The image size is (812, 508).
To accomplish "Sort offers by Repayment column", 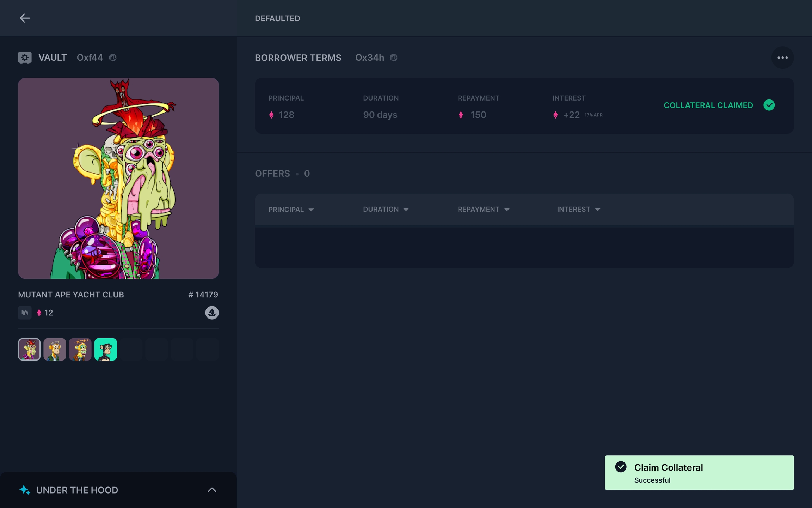I will (484, 210).
